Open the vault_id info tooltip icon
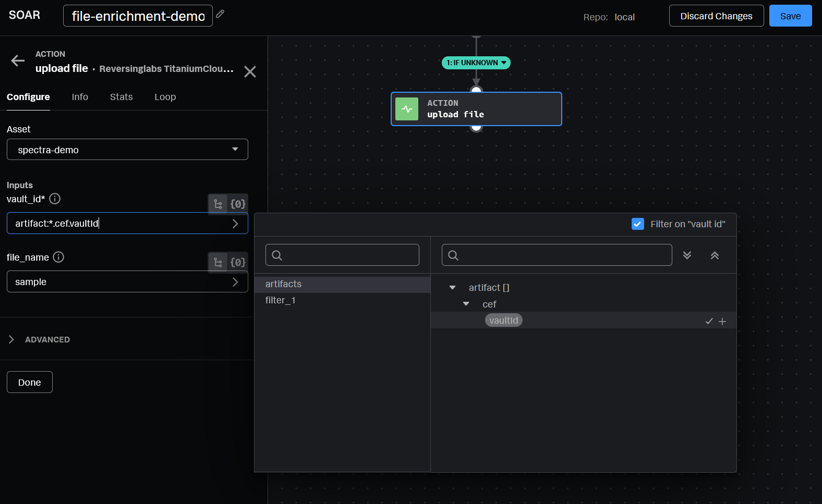Viewport: 822px width, 504px height. pos(55,199)
